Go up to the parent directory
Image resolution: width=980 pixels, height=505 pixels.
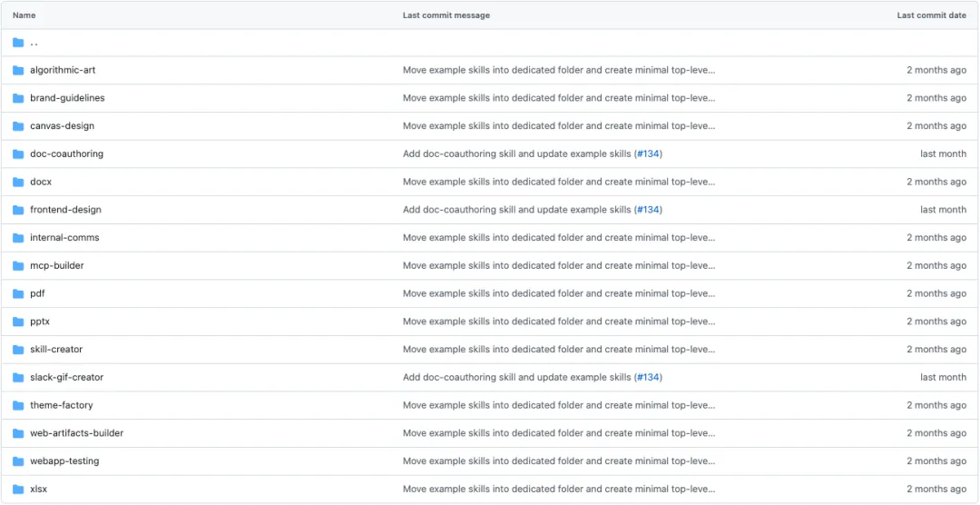coord(34,43)
